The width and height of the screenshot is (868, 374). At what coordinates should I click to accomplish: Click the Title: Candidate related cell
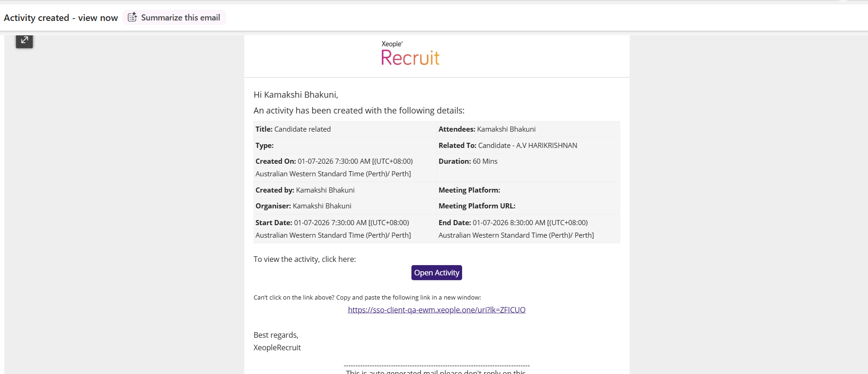[345, 129]
